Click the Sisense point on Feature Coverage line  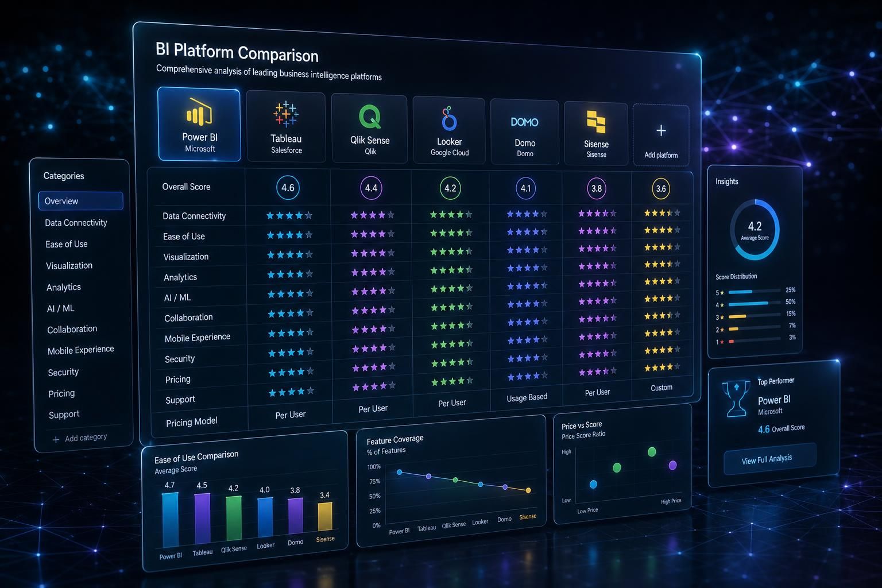click(x=528, y=490)
